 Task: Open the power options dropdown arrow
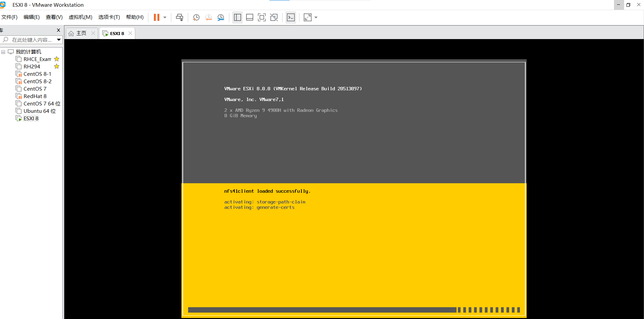click(x=165, y=18)
